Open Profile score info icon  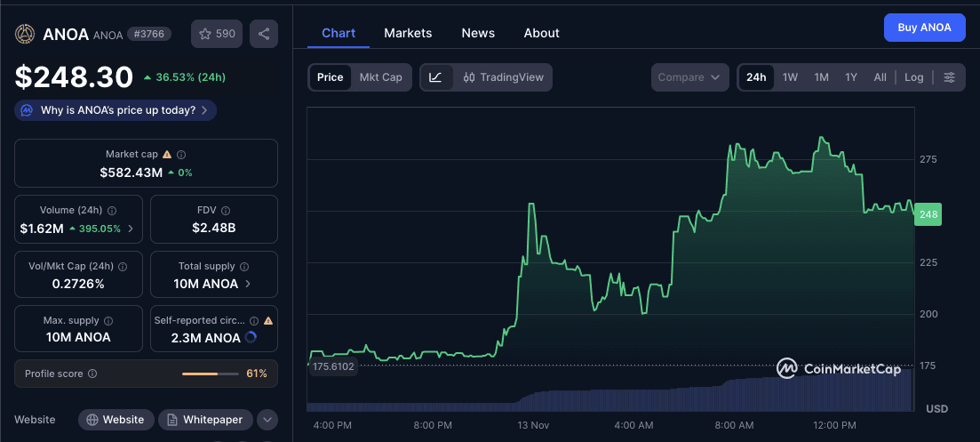point(92,374)
